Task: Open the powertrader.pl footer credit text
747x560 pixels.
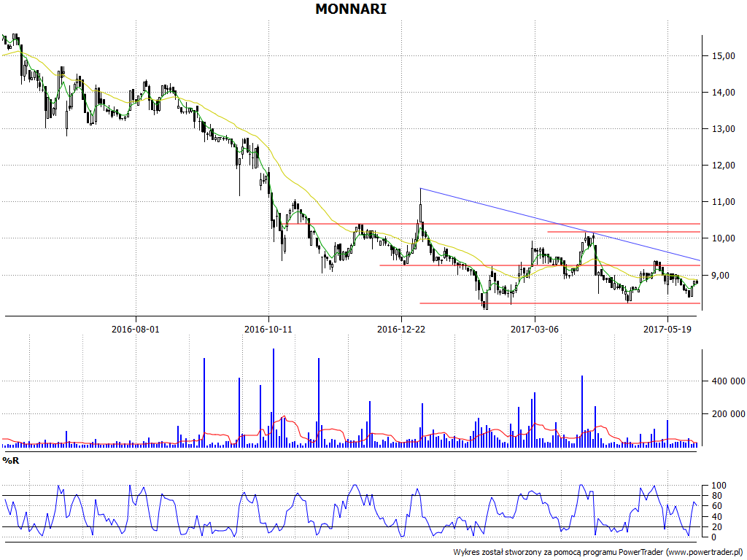Action: [x=599, y=553]
